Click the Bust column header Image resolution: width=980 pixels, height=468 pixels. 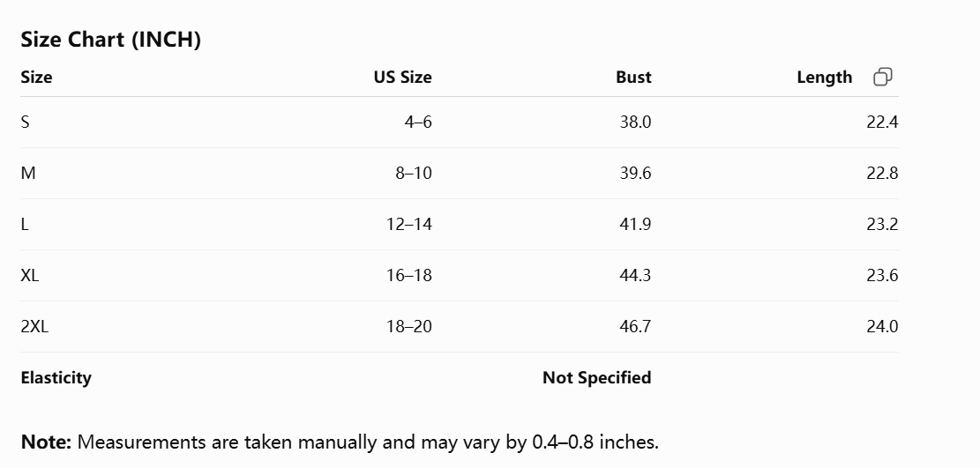[x=633, y=77]
